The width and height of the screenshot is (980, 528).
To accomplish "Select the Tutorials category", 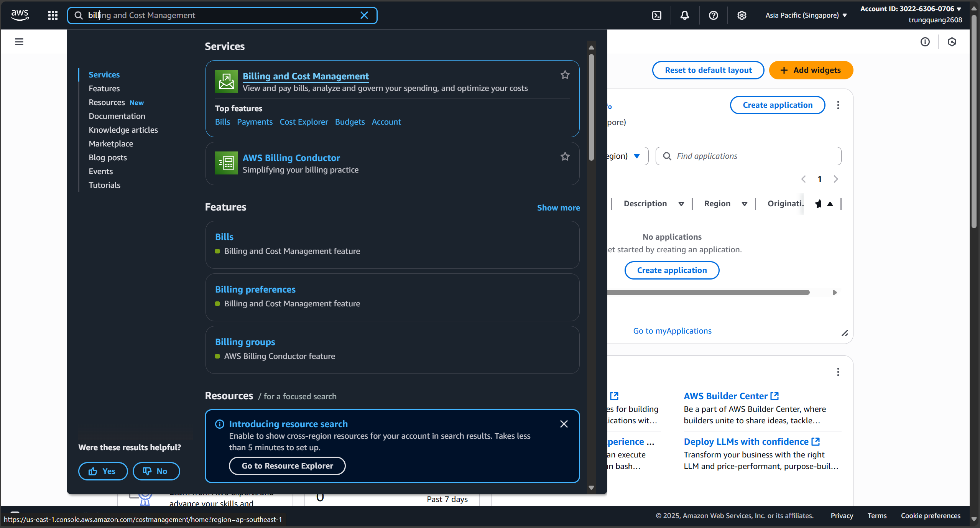I will 105,185.
